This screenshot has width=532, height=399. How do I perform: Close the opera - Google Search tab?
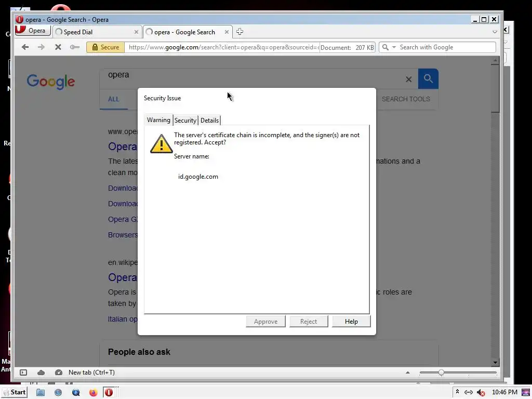[x=227, y=32]
